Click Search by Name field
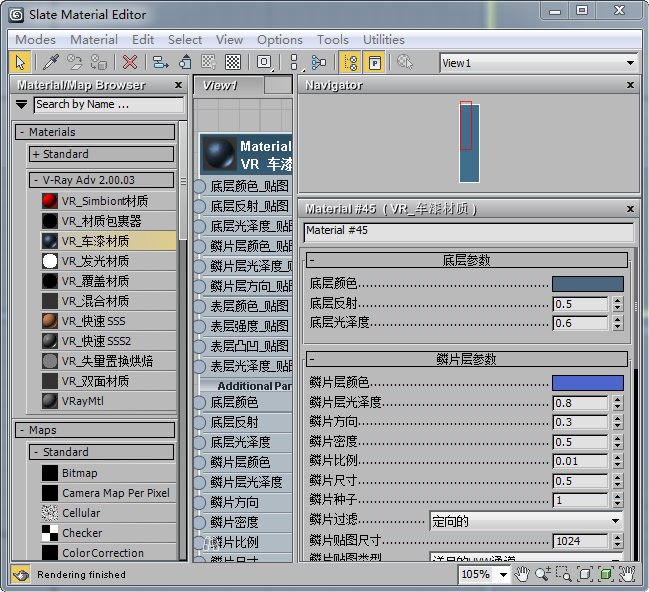 click(109, 105)
